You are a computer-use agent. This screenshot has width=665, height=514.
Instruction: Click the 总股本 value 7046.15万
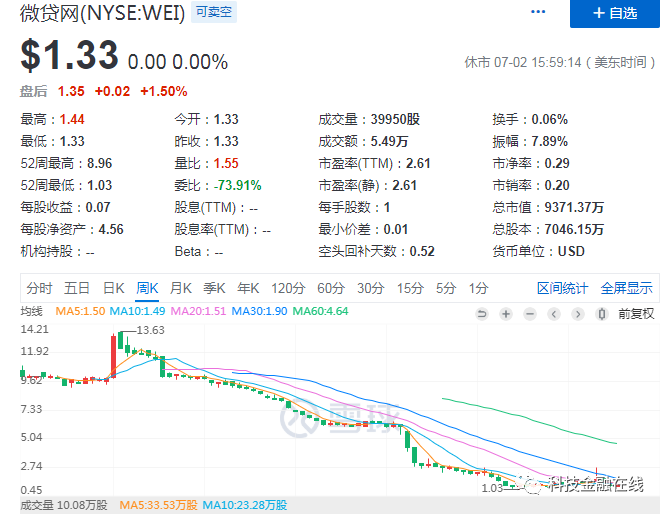(x=574, y=229)
